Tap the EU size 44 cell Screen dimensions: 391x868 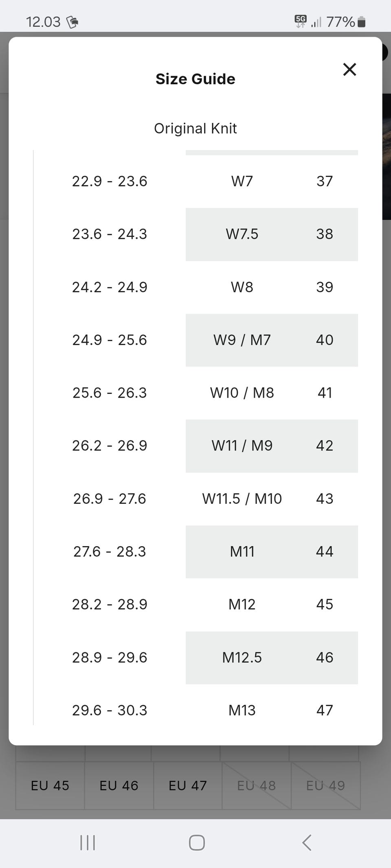[325, 551]
